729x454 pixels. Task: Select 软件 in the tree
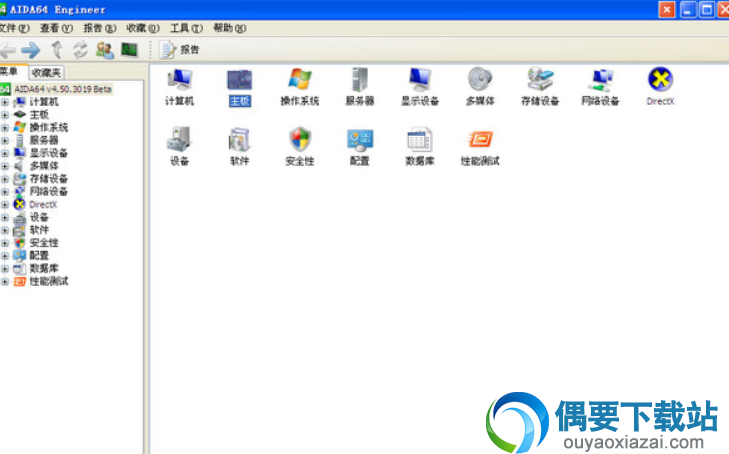click(39, 230)
